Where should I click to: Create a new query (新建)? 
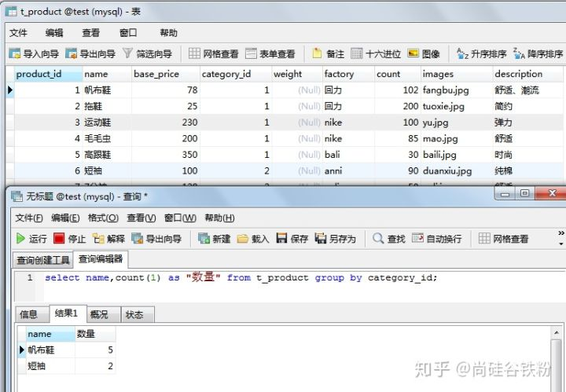click(215, 238)
